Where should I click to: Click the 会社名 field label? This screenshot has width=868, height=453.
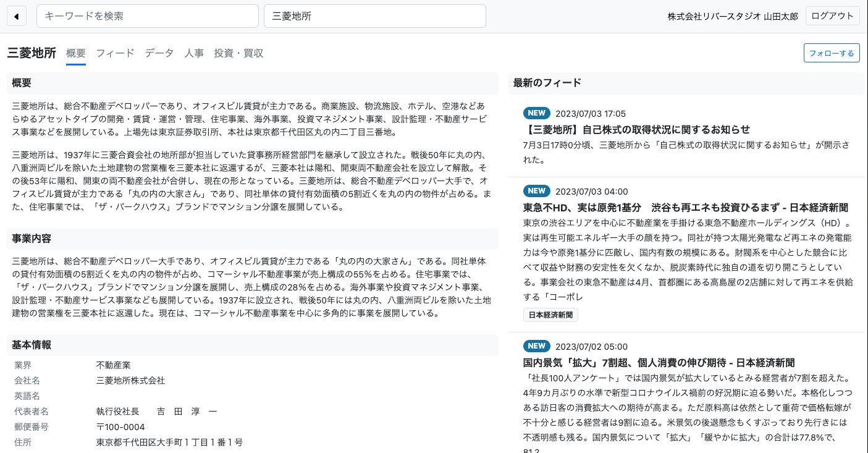click(27, 381)
